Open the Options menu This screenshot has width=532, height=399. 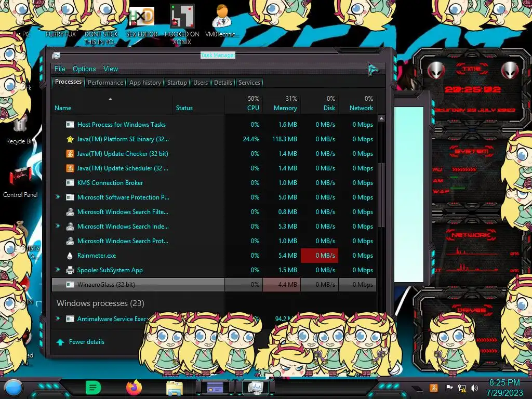tap(84, 69)
